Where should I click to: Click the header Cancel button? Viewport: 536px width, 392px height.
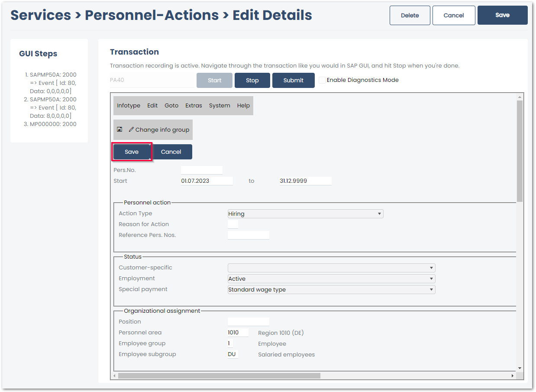[454, 15]
